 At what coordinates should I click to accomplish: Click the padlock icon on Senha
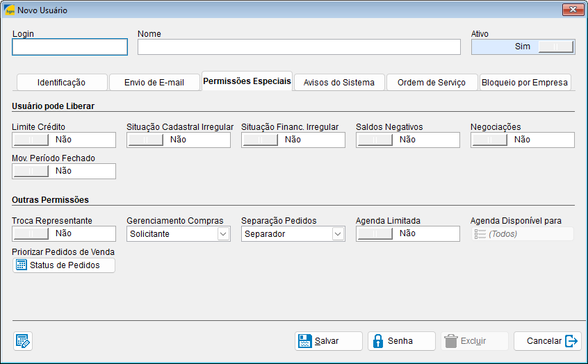tap(377, 341)
